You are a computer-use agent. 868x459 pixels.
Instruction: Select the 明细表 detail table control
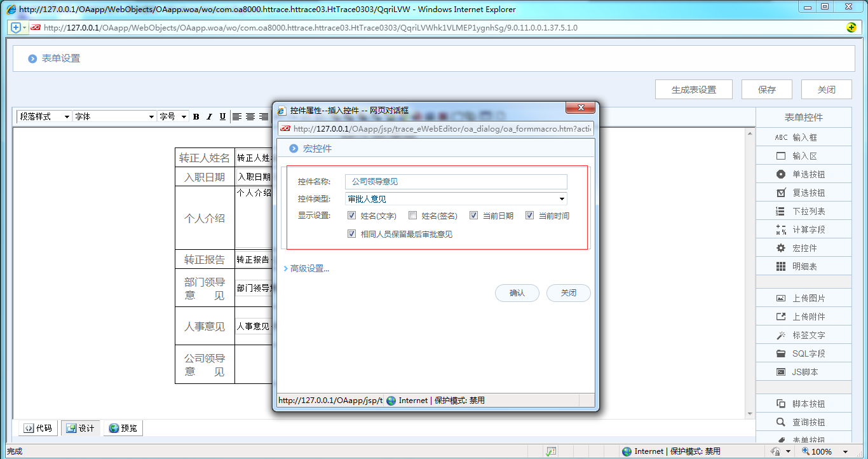click(803, 266)
